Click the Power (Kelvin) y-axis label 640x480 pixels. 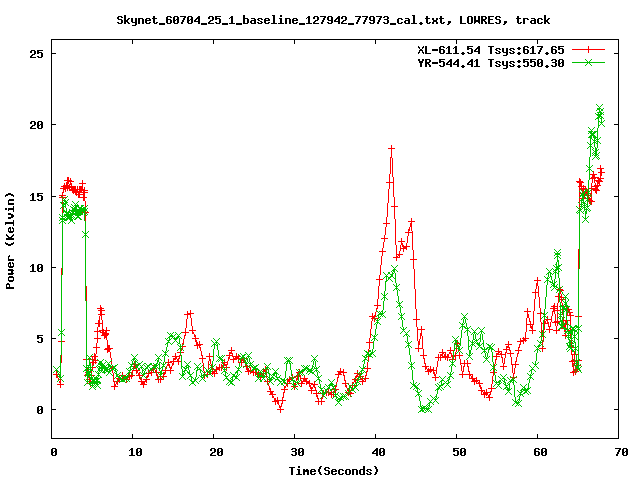point(10,241)
